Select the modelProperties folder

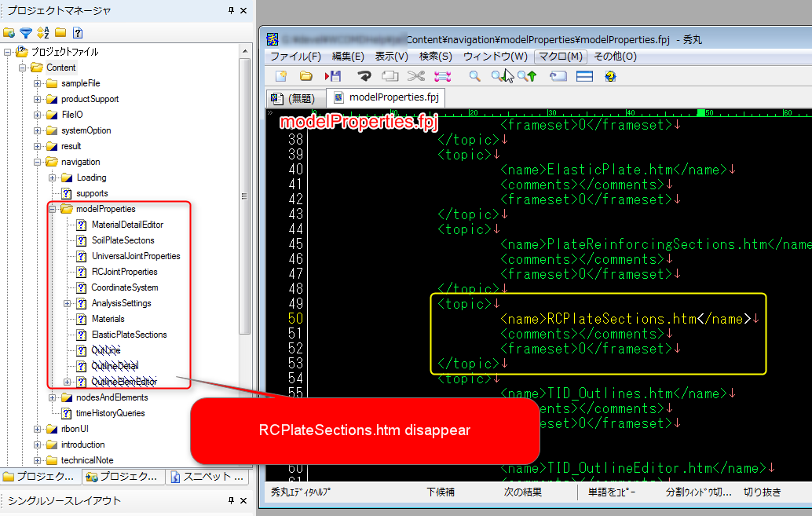106,209
